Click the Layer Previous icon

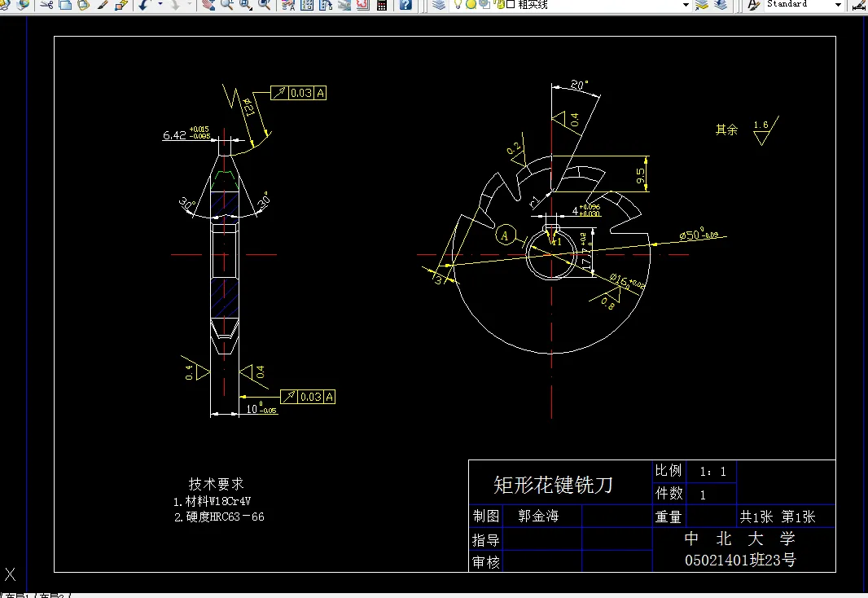720,4
